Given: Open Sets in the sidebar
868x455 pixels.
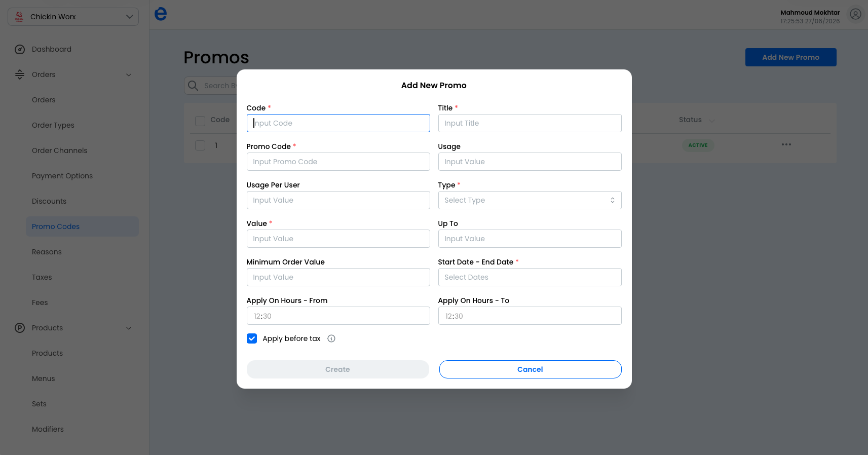Looking at the screenshot, I should click(x=39, y=404).
